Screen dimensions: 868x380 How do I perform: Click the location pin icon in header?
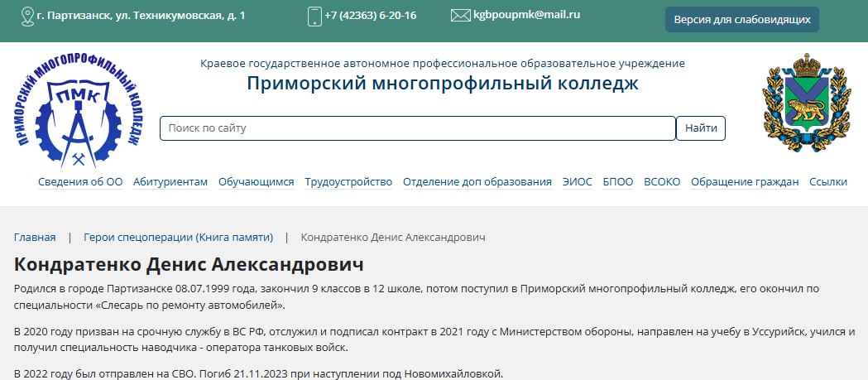(27, 16)
